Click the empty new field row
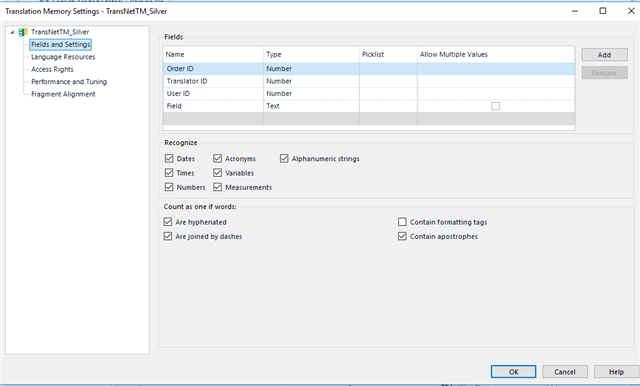This screenshot has width=640, height=386. (369, 118)
